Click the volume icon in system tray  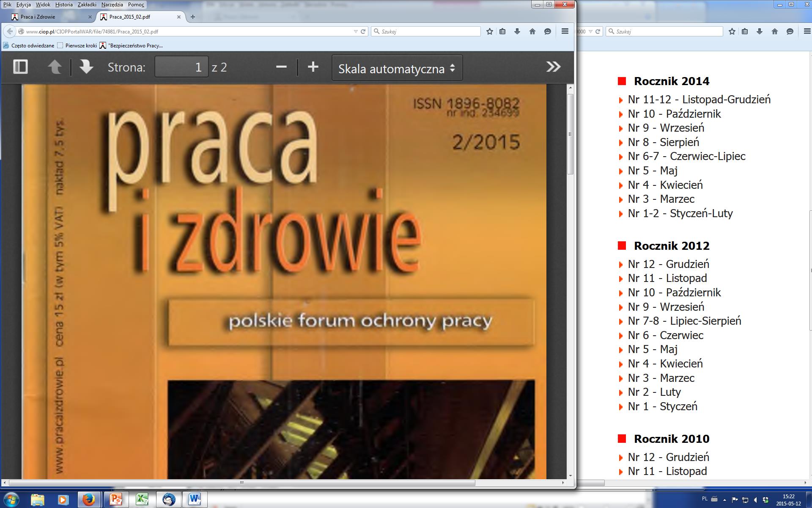pyautogui.click(x=755, y=500)
